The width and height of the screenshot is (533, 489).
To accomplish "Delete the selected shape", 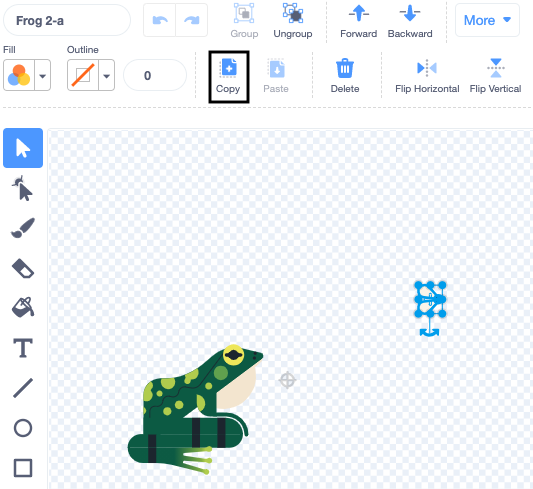I will (345, 76).
